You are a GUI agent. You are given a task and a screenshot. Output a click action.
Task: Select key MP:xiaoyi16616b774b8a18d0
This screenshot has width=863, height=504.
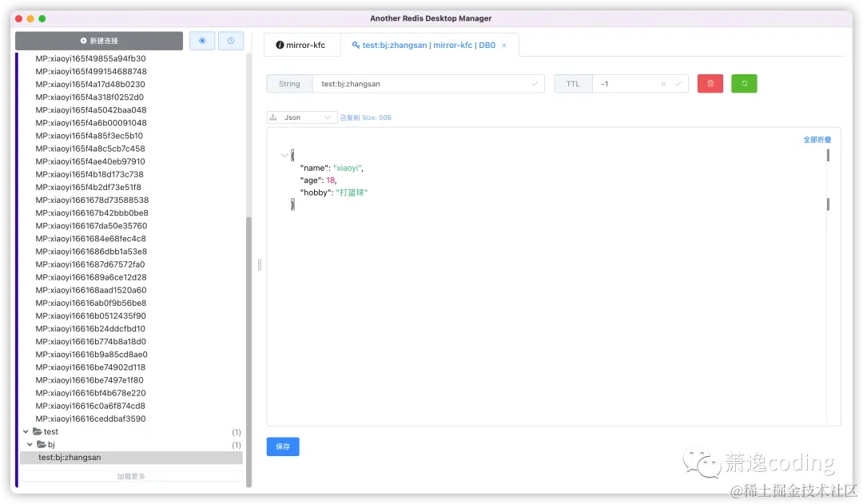tap(91, 342)
